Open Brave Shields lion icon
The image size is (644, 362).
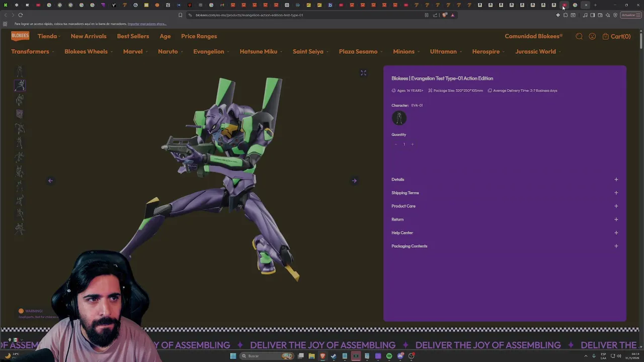click(445, 15)
